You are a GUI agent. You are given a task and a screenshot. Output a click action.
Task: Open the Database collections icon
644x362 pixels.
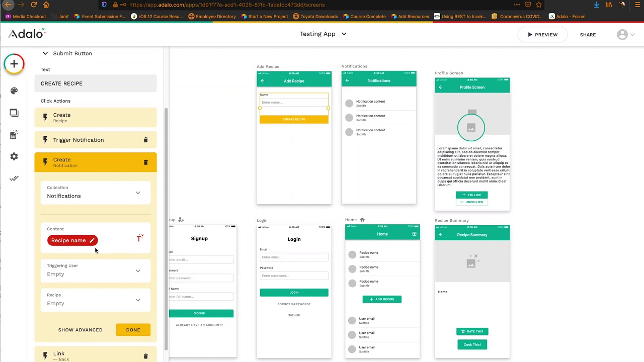13,135
